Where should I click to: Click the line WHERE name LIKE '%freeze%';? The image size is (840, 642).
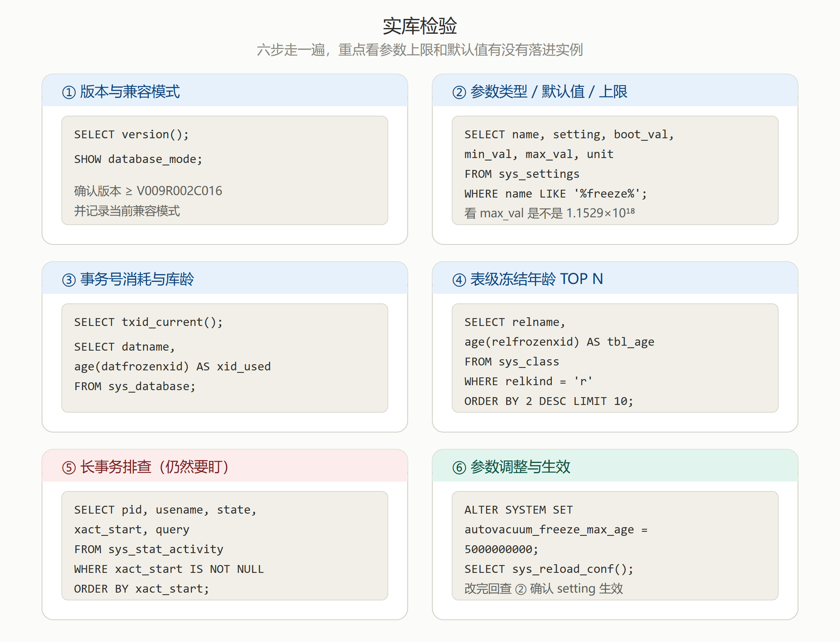(x=556, y=194)
